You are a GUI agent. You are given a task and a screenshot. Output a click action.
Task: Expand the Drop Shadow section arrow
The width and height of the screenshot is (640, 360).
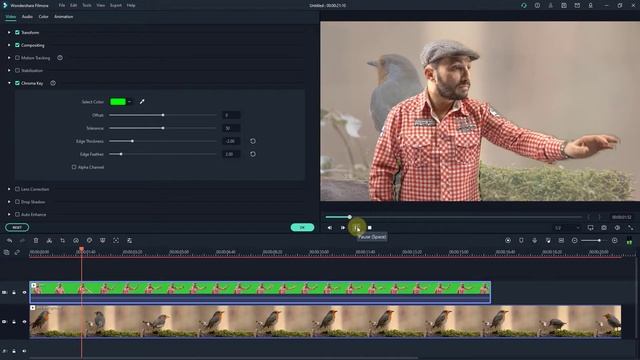[9, 202]
